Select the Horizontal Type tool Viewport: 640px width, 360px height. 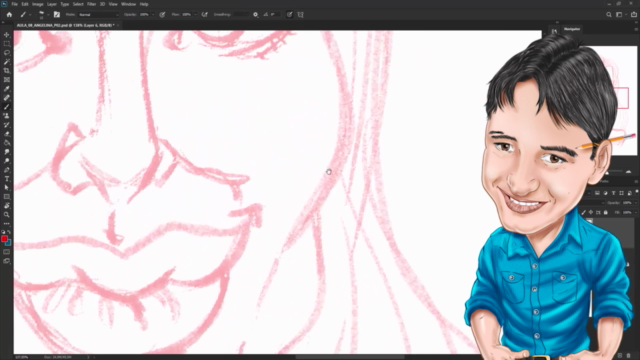click(x=7, y=178)
